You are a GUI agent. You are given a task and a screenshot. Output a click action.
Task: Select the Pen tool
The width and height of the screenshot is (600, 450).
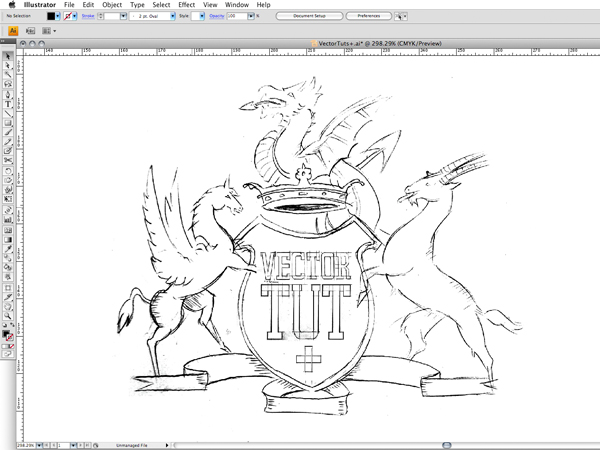8,95
